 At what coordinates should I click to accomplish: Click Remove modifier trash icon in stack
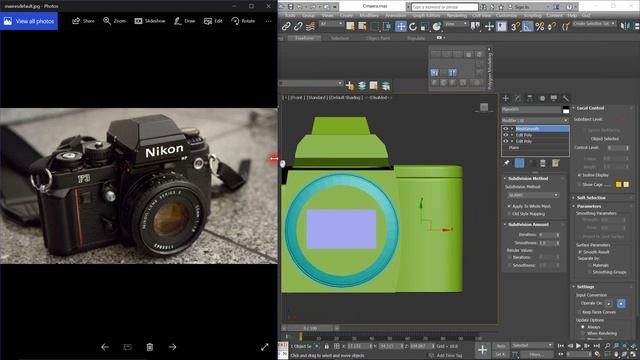543,163
